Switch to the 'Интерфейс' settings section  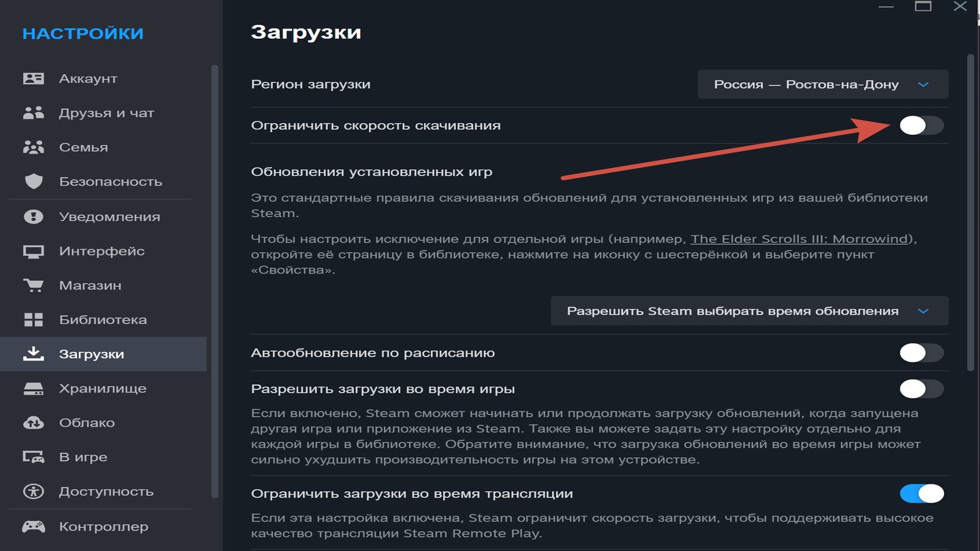(x=101, y=251)
